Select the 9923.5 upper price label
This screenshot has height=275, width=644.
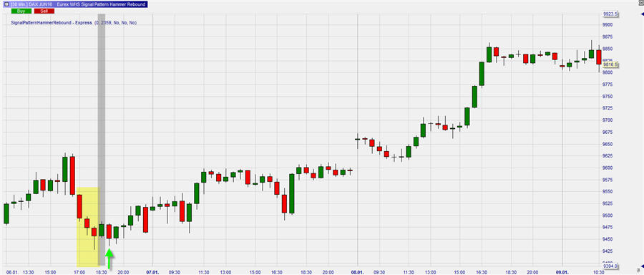pyautogui.click(x=610, y=14)
